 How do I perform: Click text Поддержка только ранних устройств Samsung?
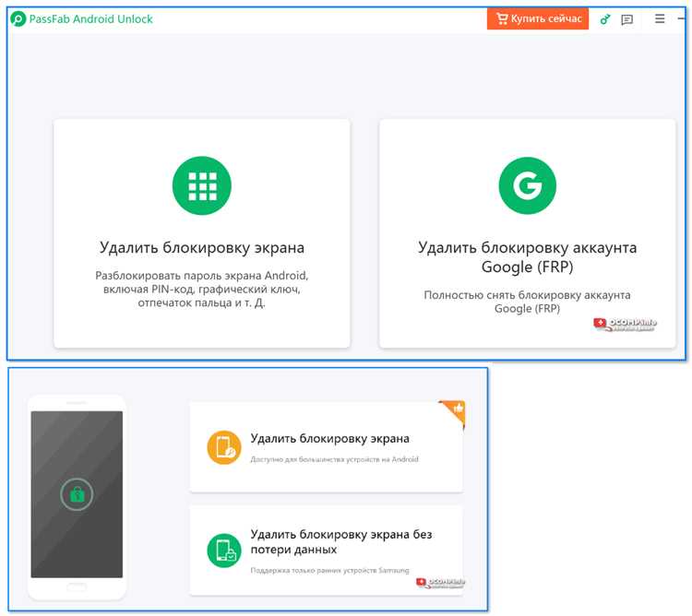329,570
